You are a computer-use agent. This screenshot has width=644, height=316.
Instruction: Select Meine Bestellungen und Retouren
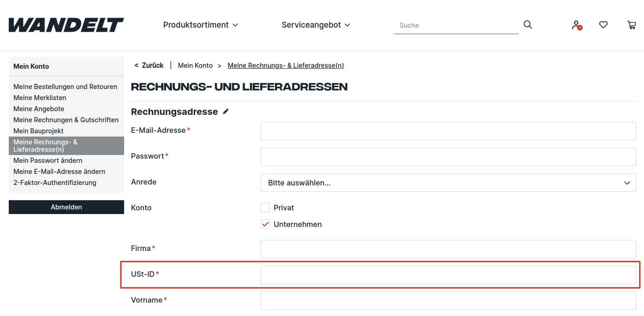click(x=65, y=86)
